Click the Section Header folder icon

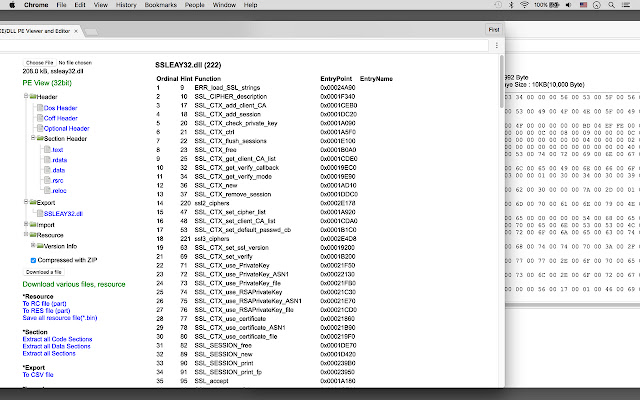click(x=40, y=138)
